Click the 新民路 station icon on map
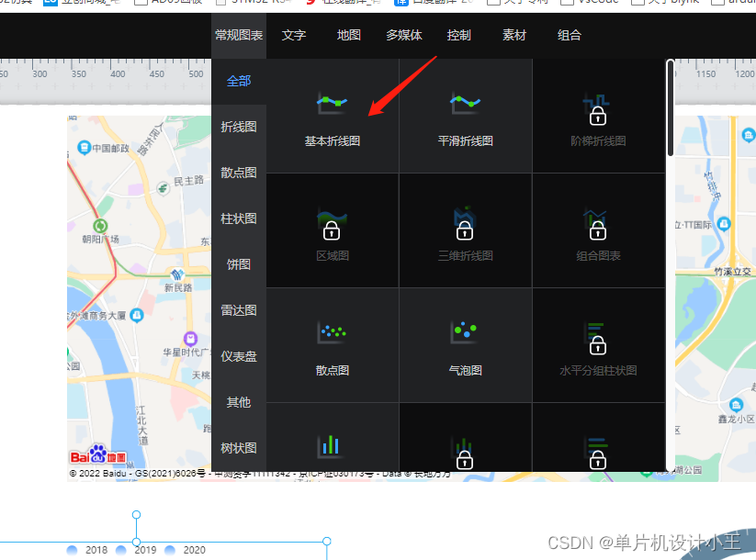 coord(177,274)
